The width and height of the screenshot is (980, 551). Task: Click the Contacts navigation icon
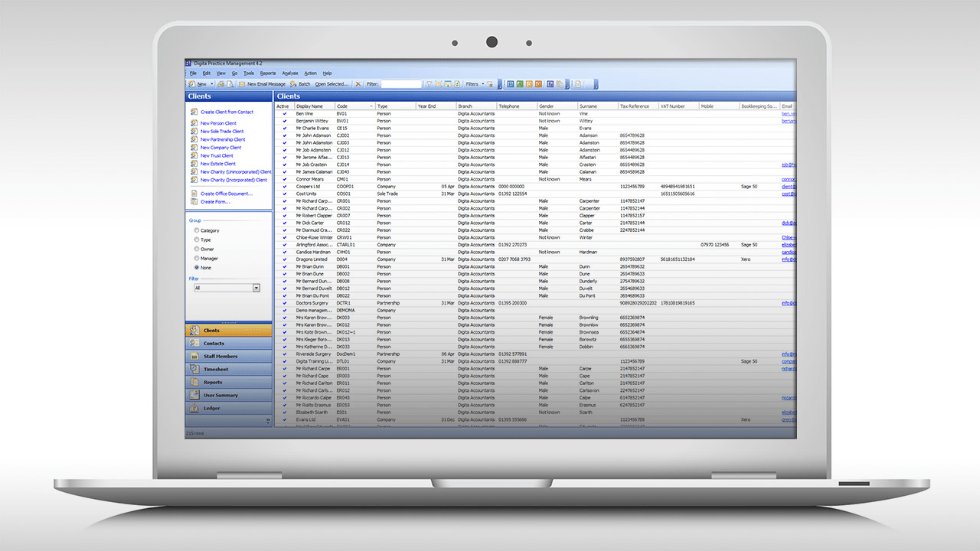click(x=196, y=344)
